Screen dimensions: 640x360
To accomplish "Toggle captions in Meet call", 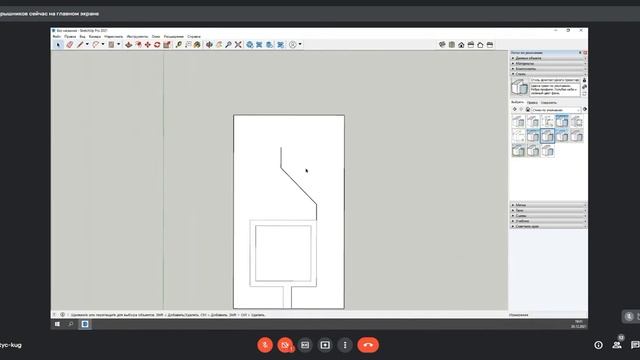I will point(305,345).
